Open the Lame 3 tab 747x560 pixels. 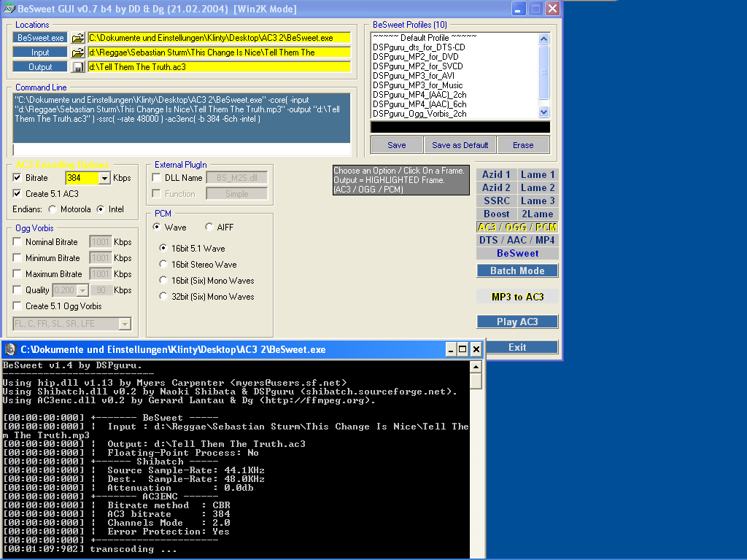tap(538, 201)
